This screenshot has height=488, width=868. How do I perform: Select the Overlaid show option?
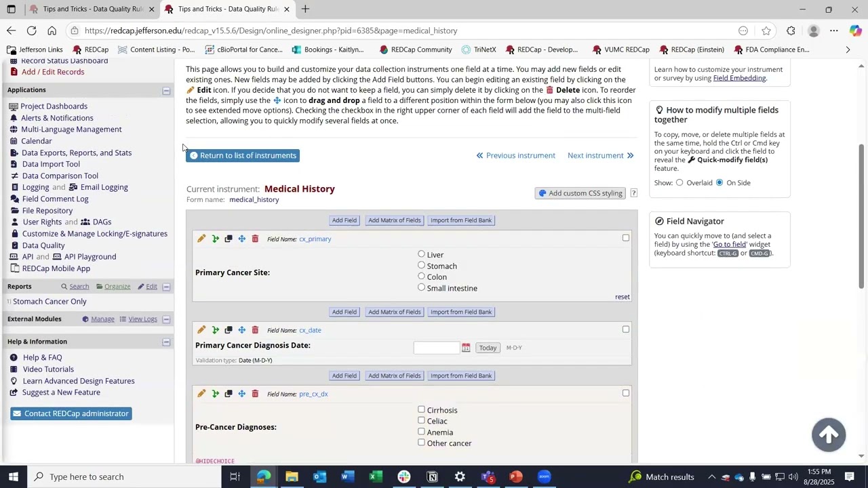(x=679, y=182)
